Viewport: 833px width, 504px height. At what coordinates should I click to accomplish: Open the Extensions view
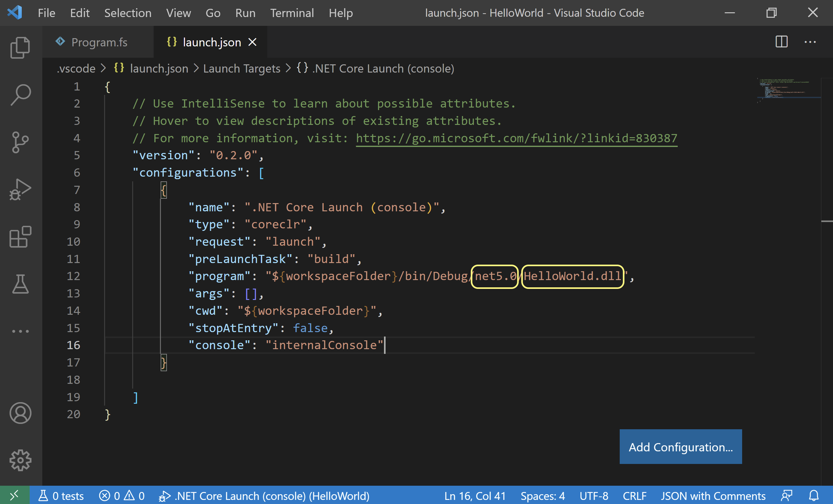tap(20, 237)
